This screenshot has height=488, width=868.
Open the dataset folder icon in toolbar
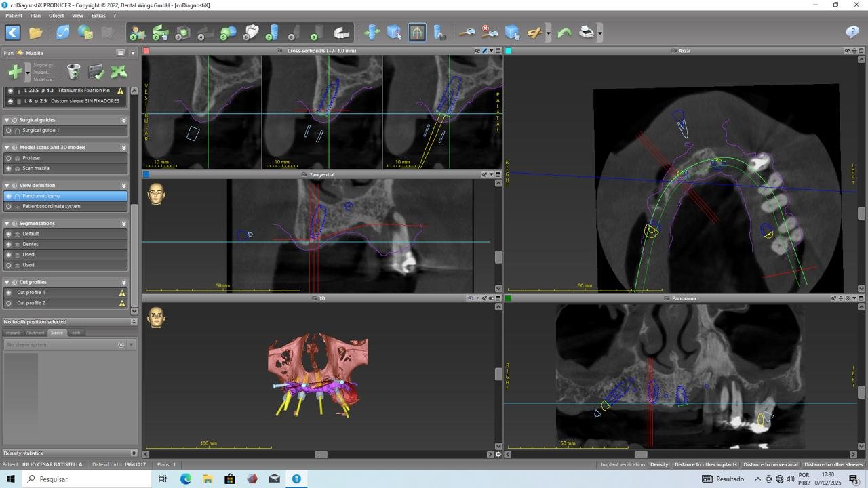tap(36, 32)
